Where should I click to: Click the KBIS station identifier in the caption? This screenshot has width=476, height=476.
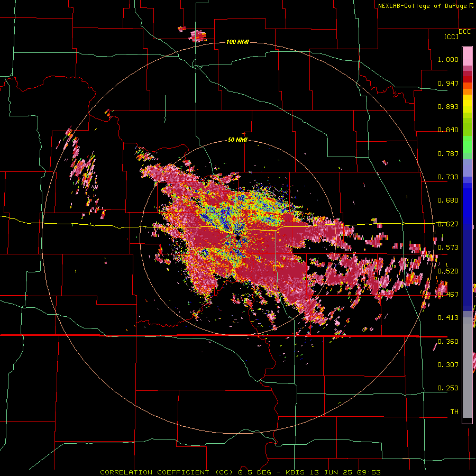tap(296, 472)
